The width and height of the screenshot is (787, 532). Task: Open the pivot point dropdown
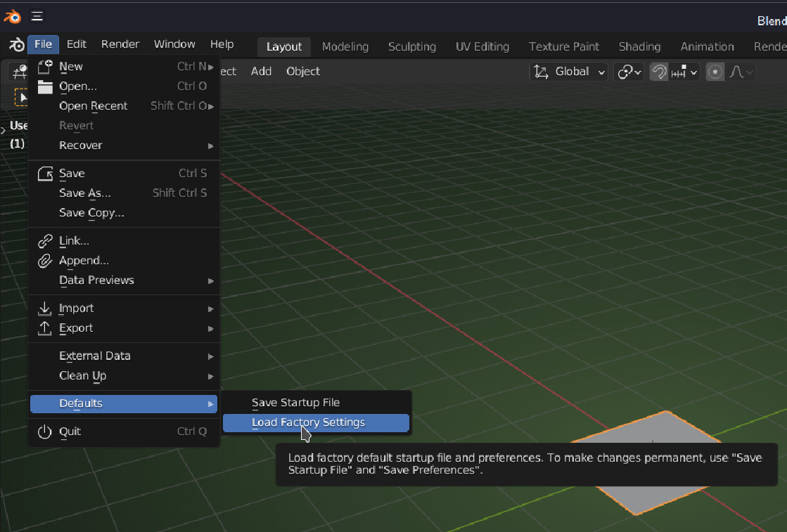click(629, 72)
